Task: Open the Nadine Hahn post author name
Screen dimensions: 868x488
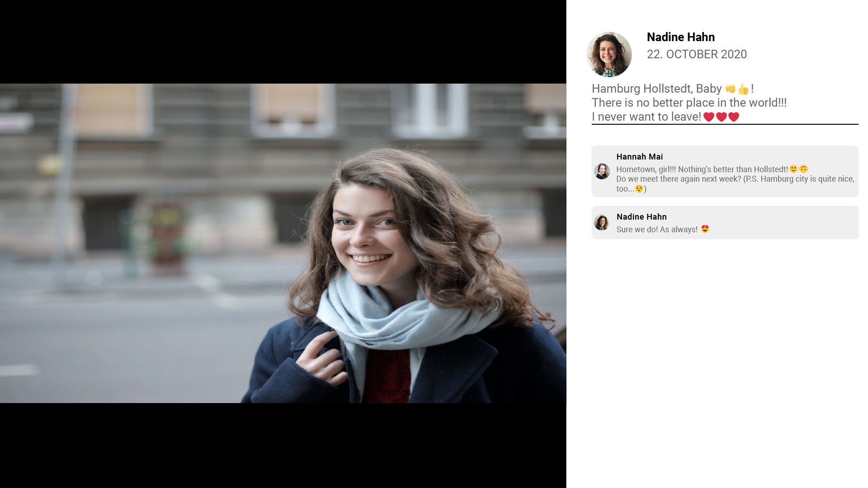Action: click(681, 37)
